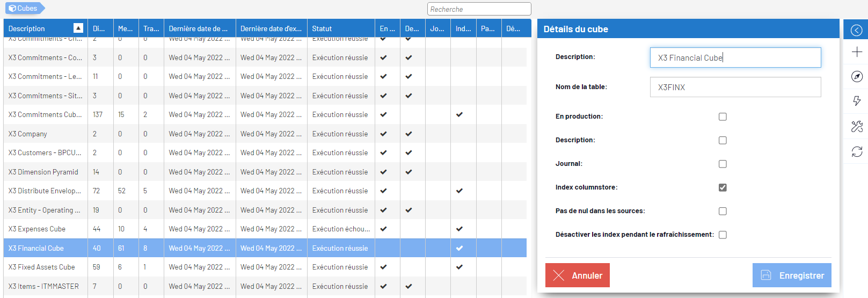This screenshot has height=298, width=868.
Task: Uncheck the Index columnstore checkbox
Action: tap(723, 187)
